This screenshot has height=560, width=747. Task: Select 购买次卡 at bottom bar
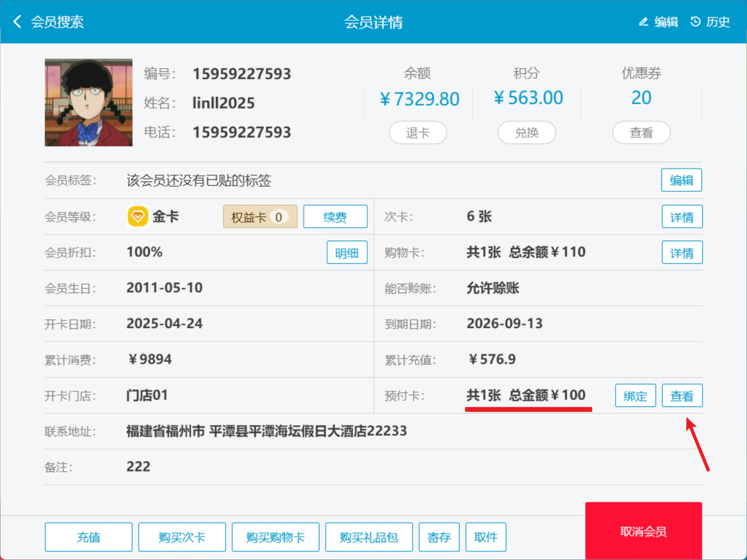[182, 537]
